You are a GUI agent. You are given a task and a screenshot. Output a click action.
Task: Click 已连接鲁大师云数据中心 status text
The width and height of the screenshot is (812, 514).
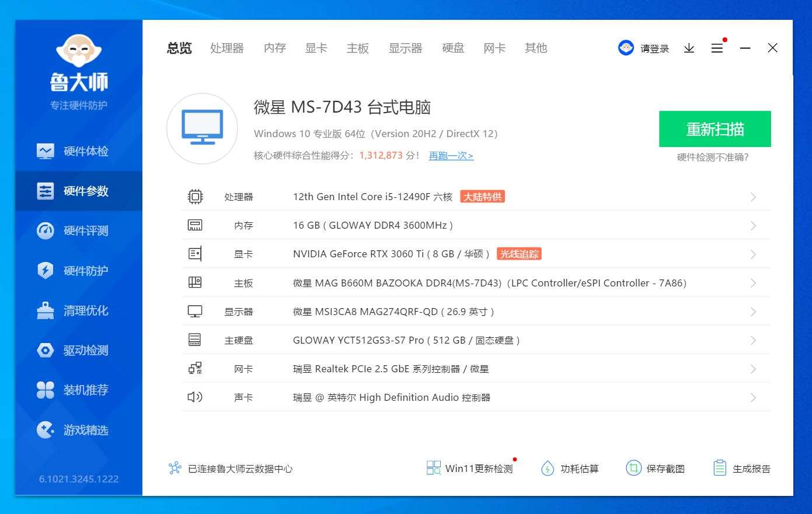pyautogui.click(x=240, y=468)
